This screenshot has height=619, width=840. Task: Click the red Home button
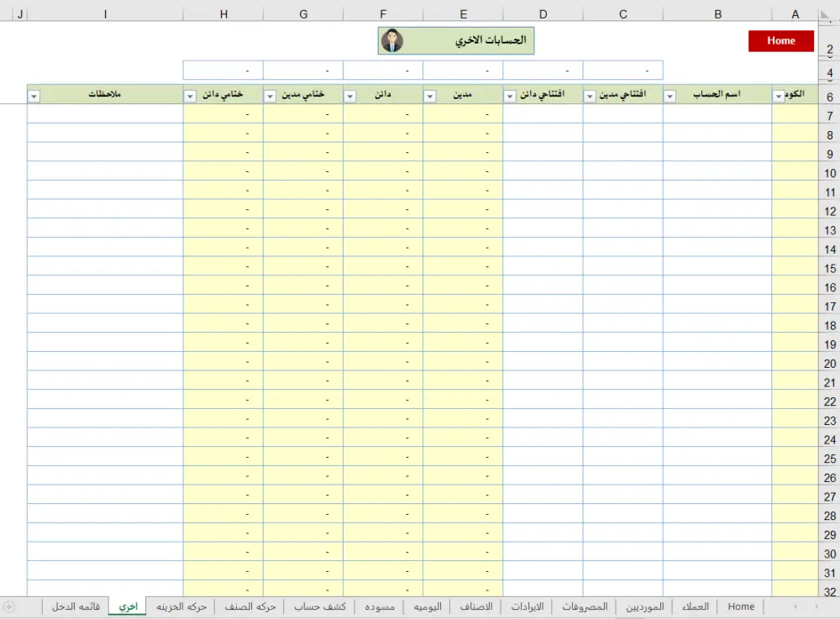780,40
